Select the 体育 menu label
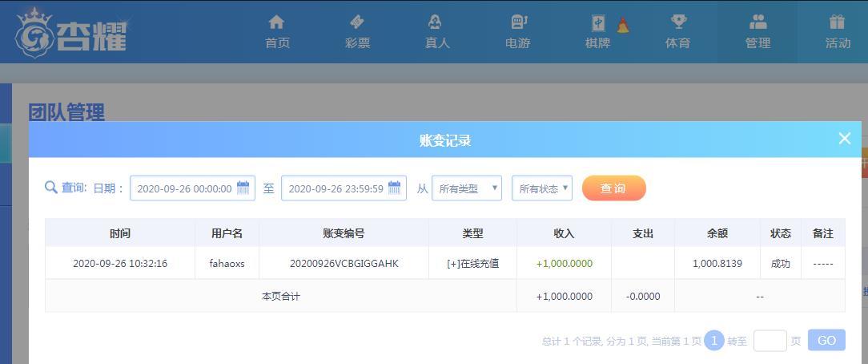 point(677,42)
